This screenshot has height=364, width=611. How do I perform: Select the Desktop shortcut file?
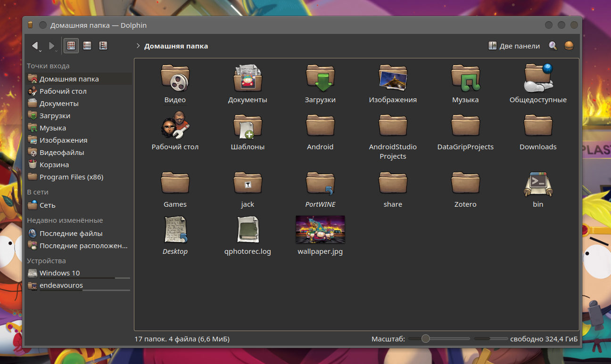click(175, 235)
